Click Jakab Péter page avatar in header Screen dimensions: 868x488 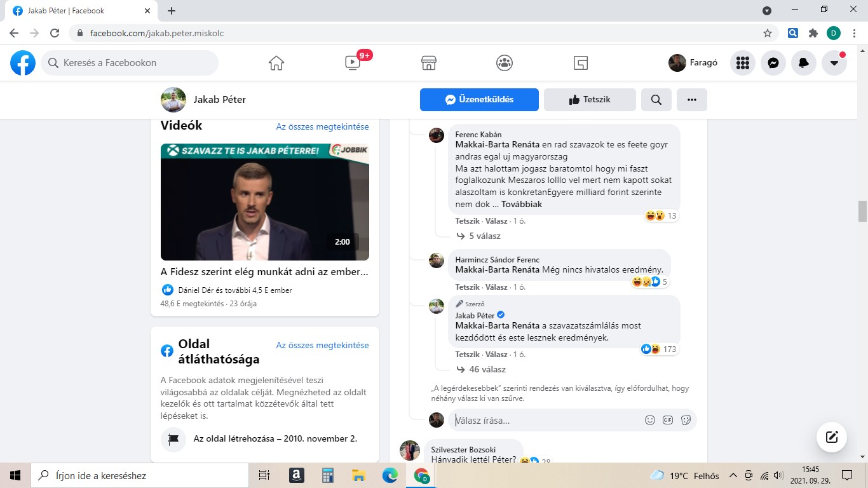pyautogui.click(x=173, y=100)
